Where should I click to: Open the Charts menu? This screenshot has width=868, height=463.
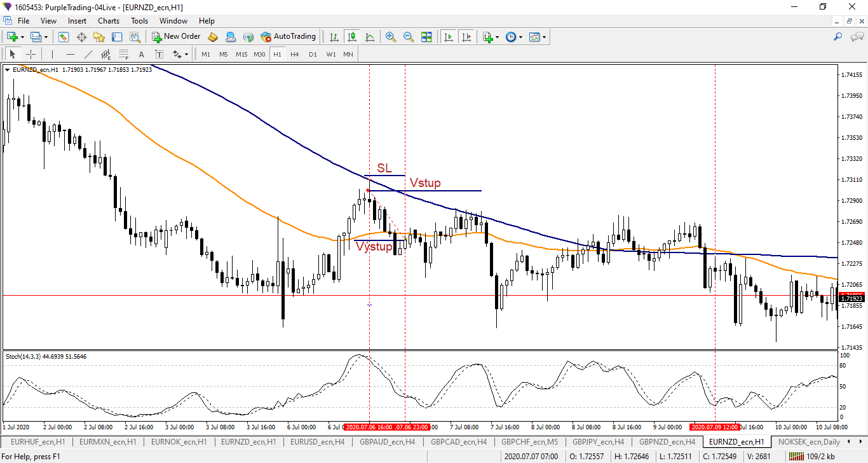tap(109, 21)
